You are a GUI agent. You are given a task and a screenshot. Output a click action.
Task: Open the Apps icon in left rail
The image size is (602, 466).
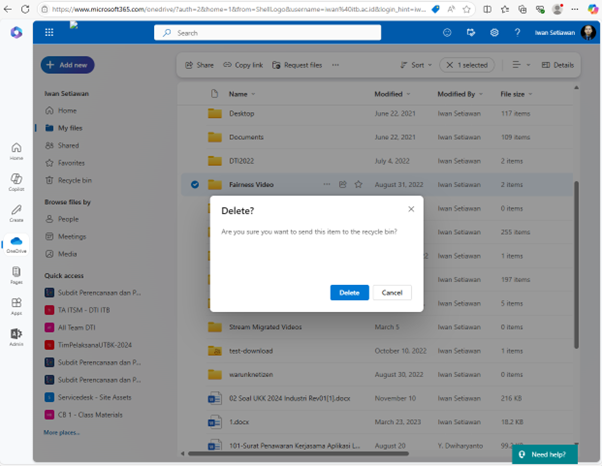click(x=16, y=304)
